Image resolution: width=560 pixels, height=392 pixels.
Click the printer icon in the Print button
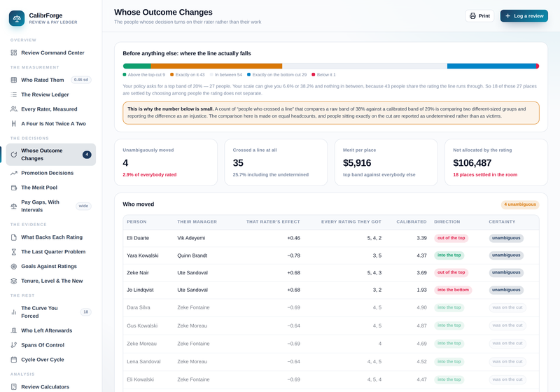[472, 15]
